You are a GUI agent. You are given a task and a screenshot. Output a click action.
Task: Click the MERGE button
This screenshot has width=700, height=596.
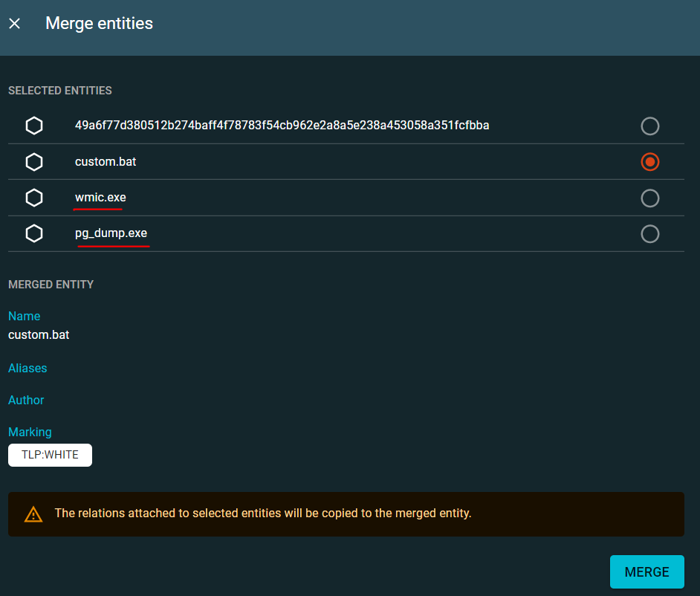646,571
